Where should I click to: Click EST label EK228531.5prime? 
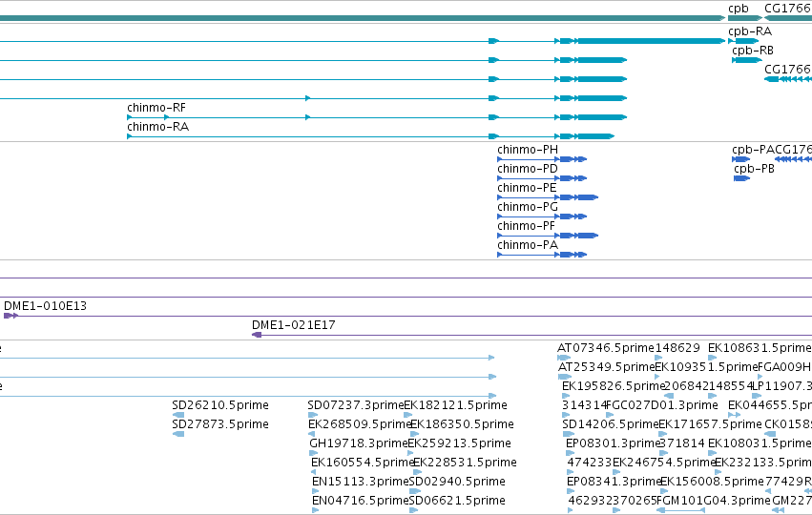click(x=465, y=463)
